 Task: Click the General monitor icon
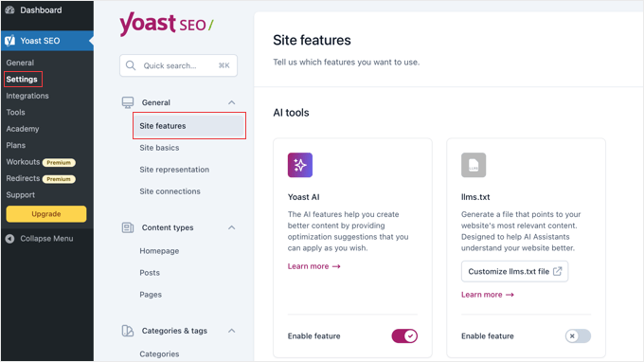[128, 102]
